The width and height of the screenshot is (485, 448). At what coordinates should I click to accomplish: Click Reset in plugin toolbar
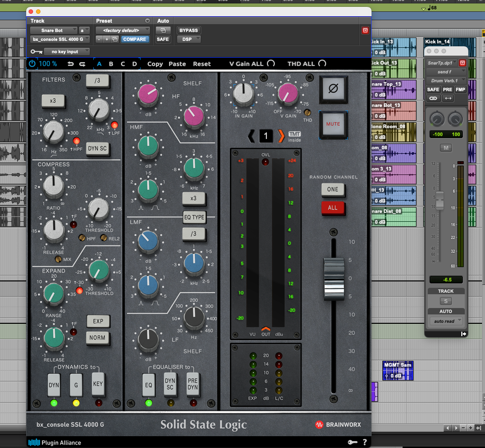[x=202, y=64]
